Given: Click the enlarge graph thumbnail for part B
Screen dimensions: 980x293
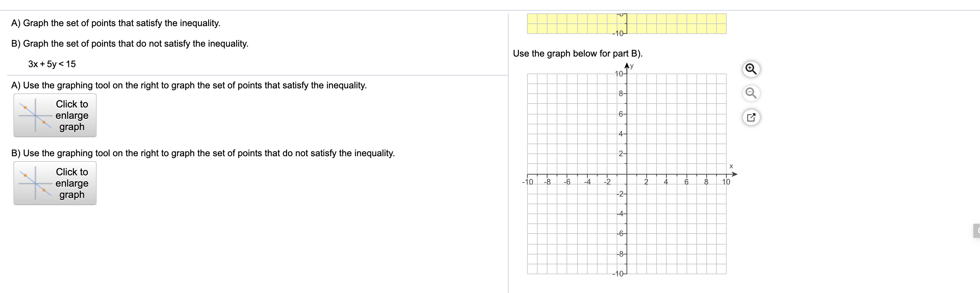Looking at the screenshot, I should [x=55, y=183].
